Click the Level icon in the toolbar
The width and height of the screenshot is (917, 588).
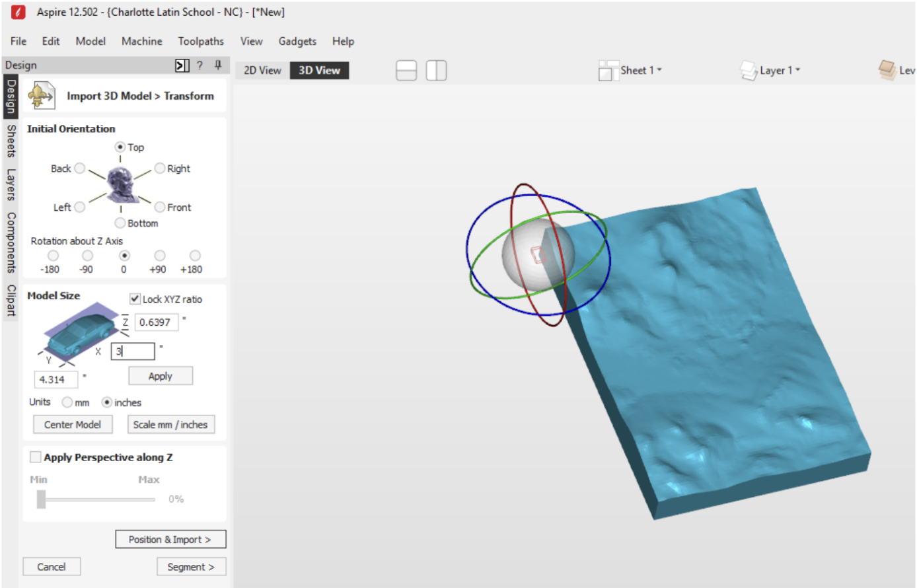tap(887, 70)
